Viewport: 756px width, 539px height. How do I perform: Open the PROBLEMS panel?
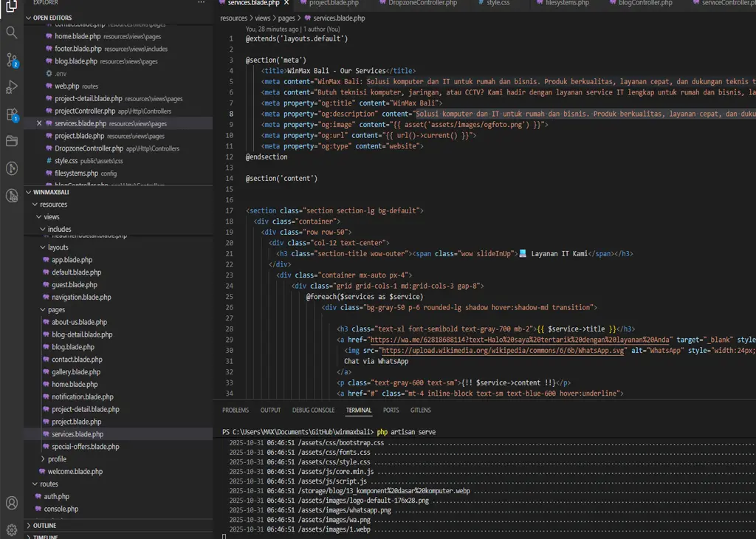click(x=235, y=410)
